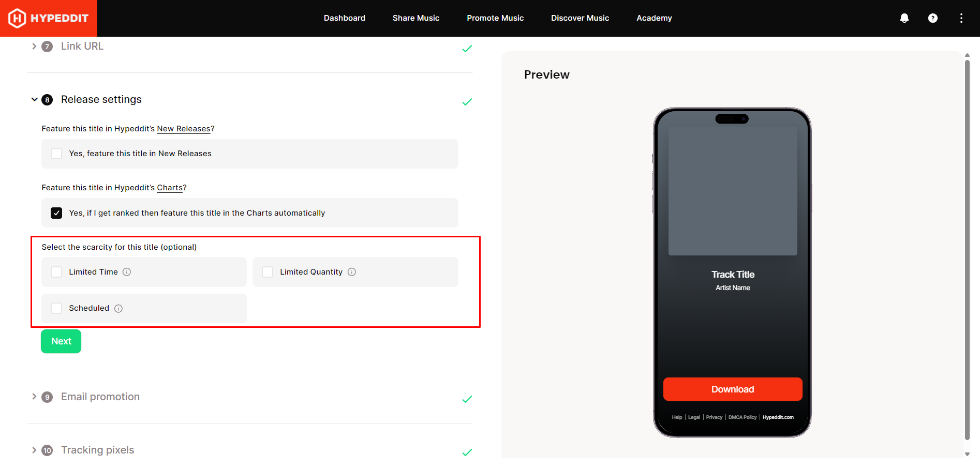Image resolution: width=980 pixels, height=469 pixels.
Task: Follow the New Releases link
Action: [x=184, y=129]
